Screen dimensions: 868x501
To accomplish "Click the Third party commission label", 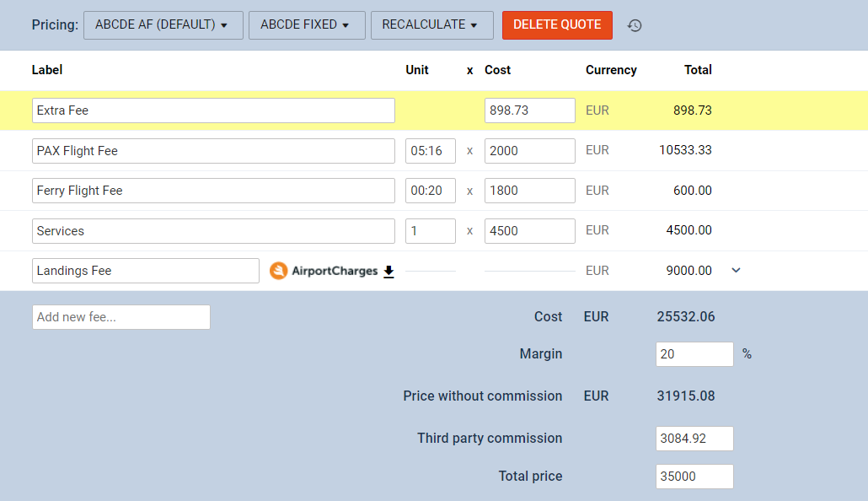I will [x=490, y=439].
